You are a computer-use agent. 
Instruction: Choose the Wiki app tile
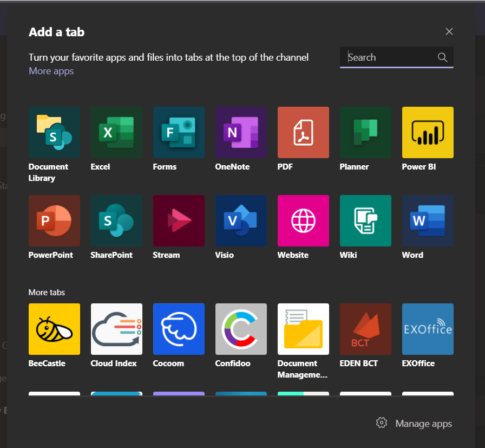pyautogui.click(x=365, y=220)
